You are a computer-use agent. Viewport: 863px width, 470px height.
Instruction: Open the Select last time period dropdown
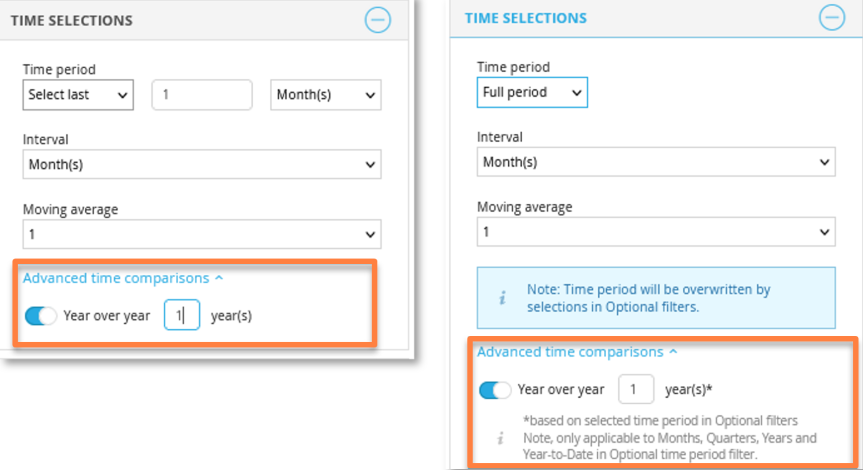tap(78, 95)
